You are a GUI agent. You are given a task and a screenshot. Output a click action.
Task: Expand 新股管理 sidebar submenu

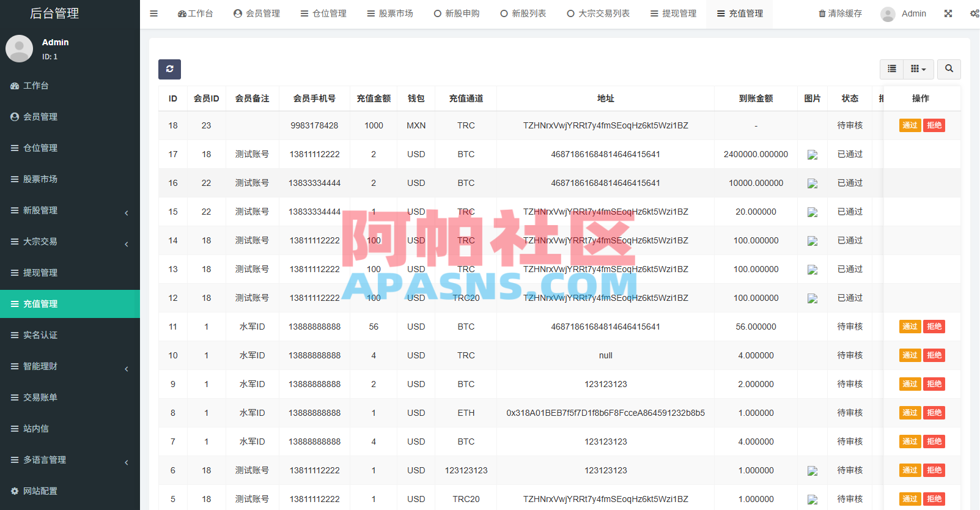pos(70,210)
